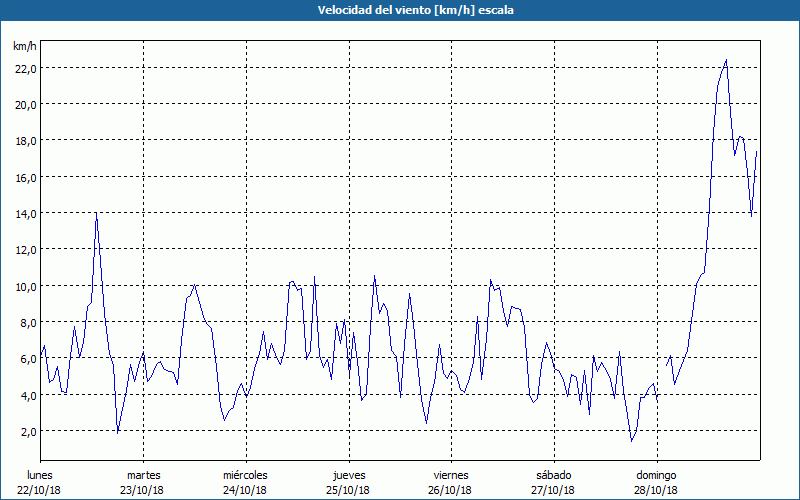800x500 pixels.
Task: Click the '18,0' y-axis value
Action: [x=26, y=141]
